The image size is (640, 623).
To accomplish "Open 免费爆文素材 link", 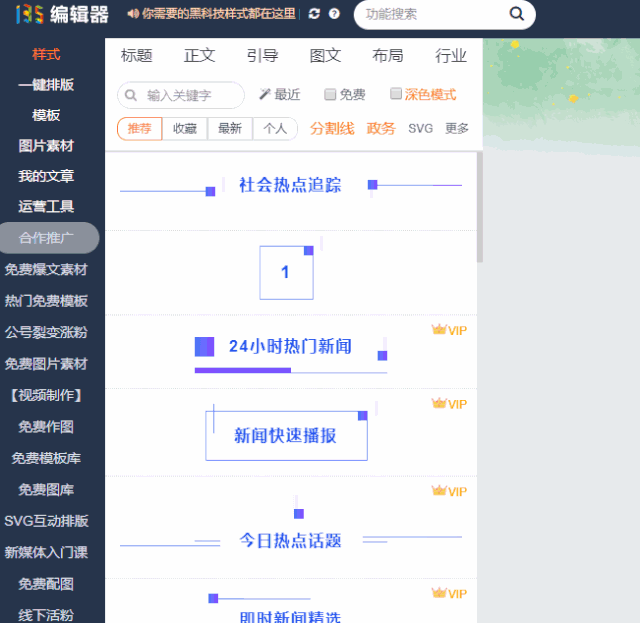I will (x=46, y=269).
